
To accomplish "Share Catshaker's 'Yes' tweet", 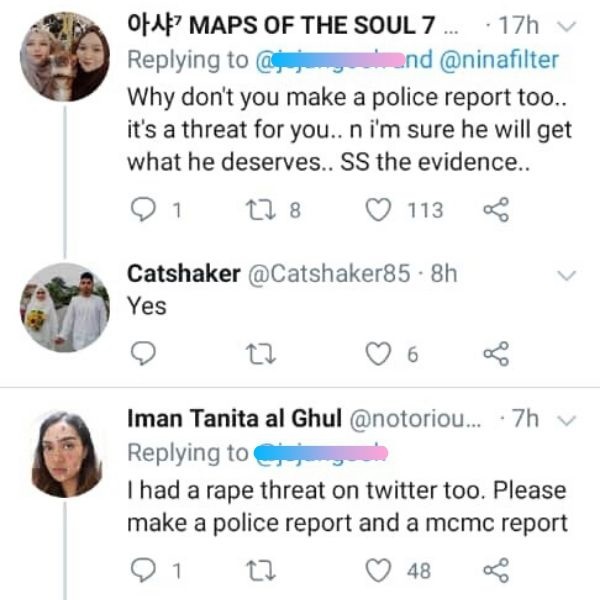I will [494, 354].
